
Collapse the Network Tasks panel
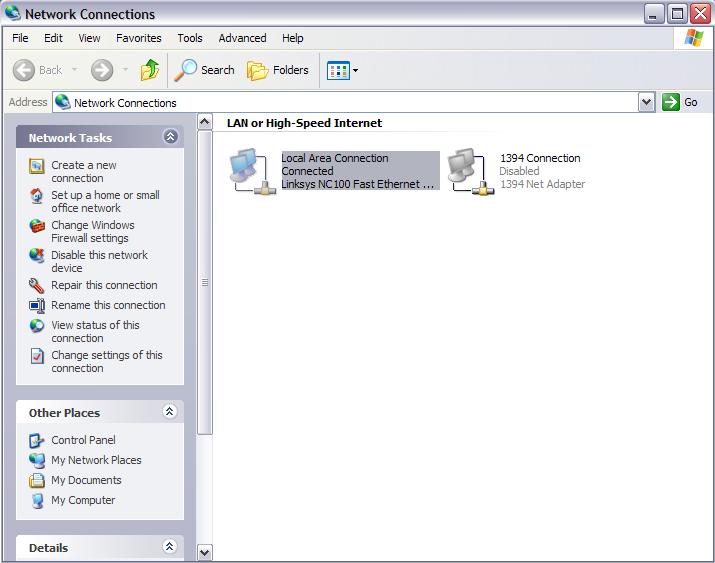tap(171, 136)
